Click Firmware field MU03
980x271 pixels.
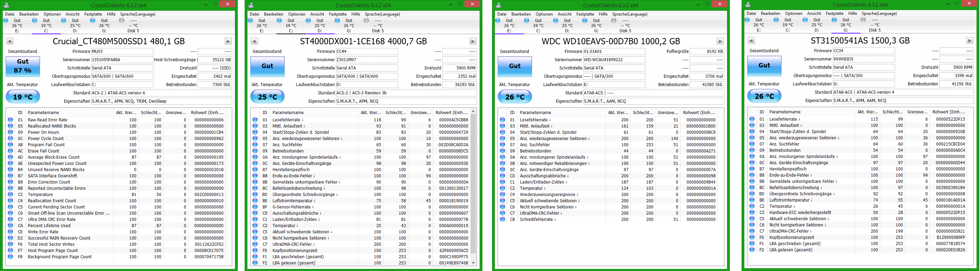click(x=122, y=52)
